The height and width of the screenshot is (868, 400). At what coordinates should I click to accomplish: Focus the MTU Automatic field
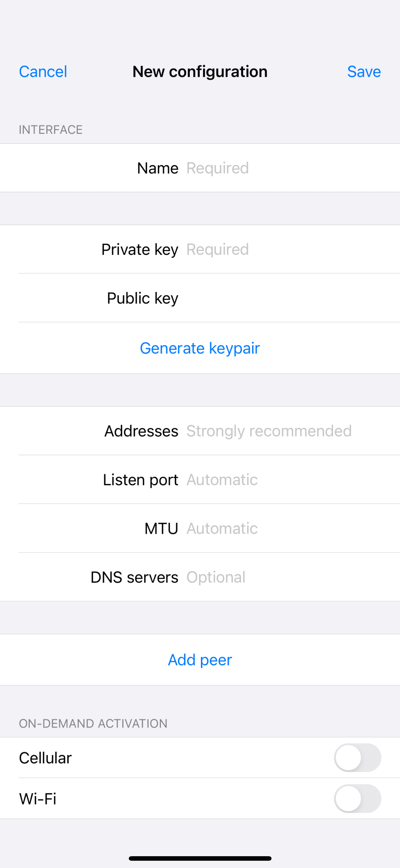(270, 528)
